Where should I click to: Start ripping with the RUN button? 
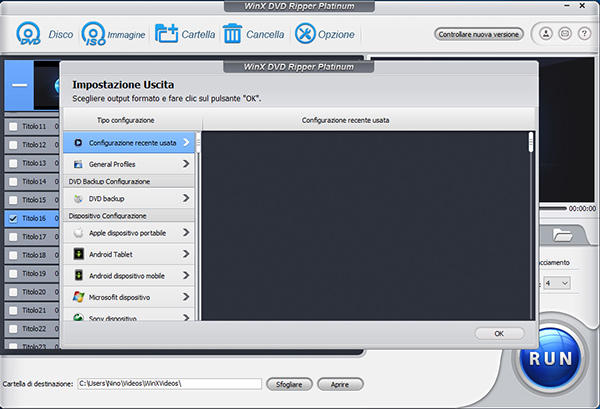coord(551,358)
